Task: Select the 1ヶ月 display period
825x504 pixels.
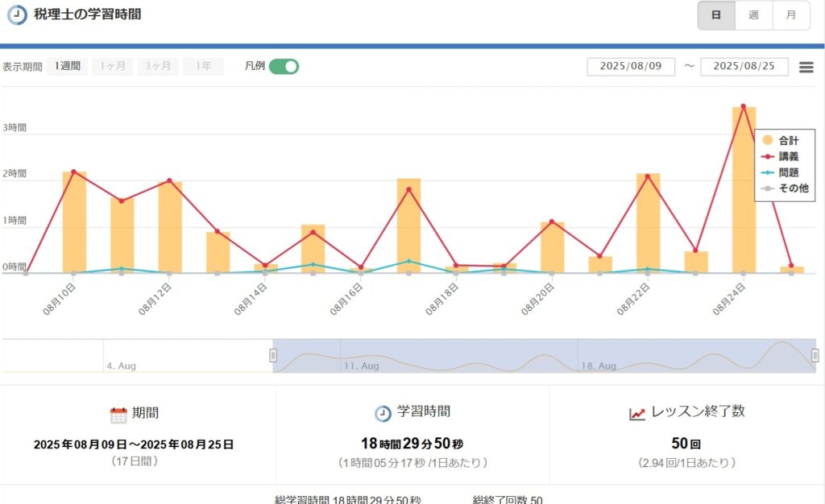Action: point(113,66)
